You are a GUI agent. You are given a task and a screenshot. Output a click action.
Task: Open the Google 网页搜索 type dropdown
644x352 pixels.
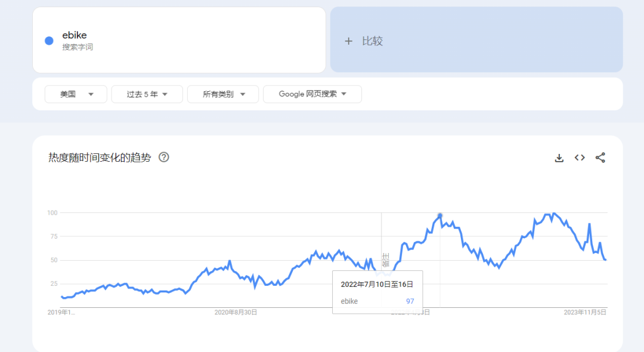(x=312, y=94)
